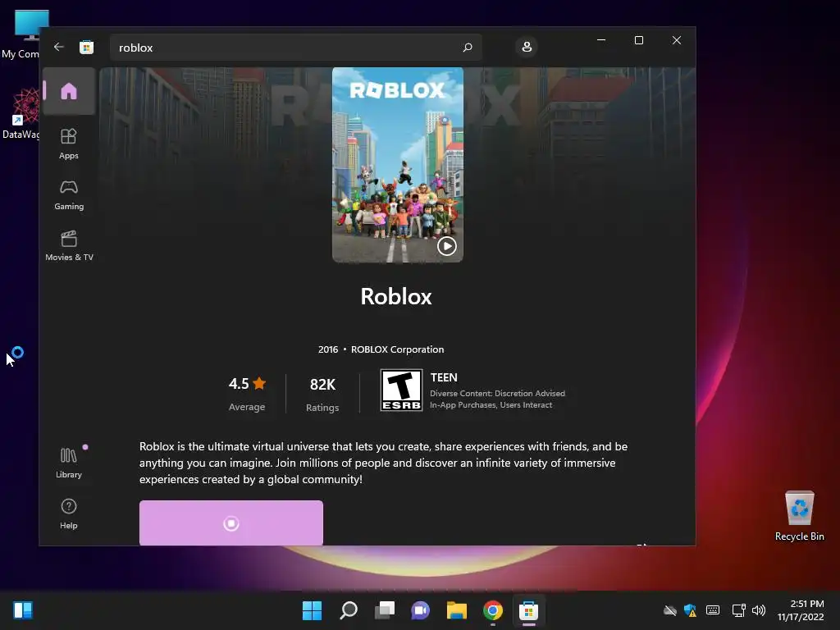This screenshot has height=630, width=840.
Task: Click the search box containing roblox
Action: tap(295, 48)
